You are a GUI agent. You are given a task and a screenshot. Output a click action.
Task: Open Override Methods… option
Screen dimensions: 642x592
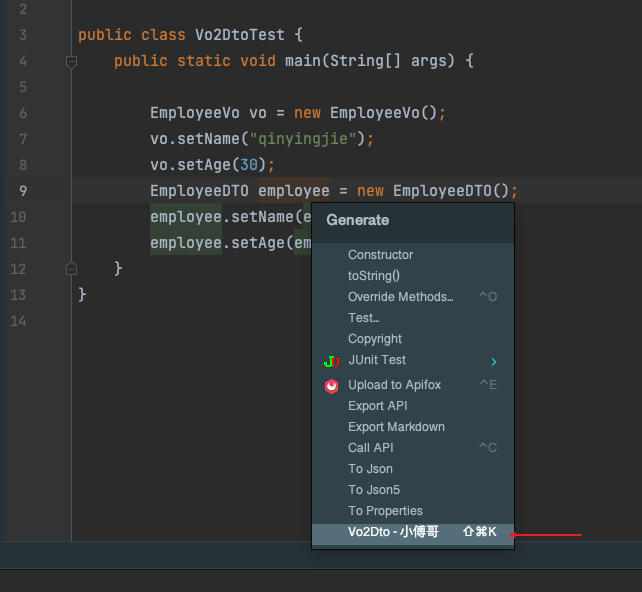pos(400,297)
